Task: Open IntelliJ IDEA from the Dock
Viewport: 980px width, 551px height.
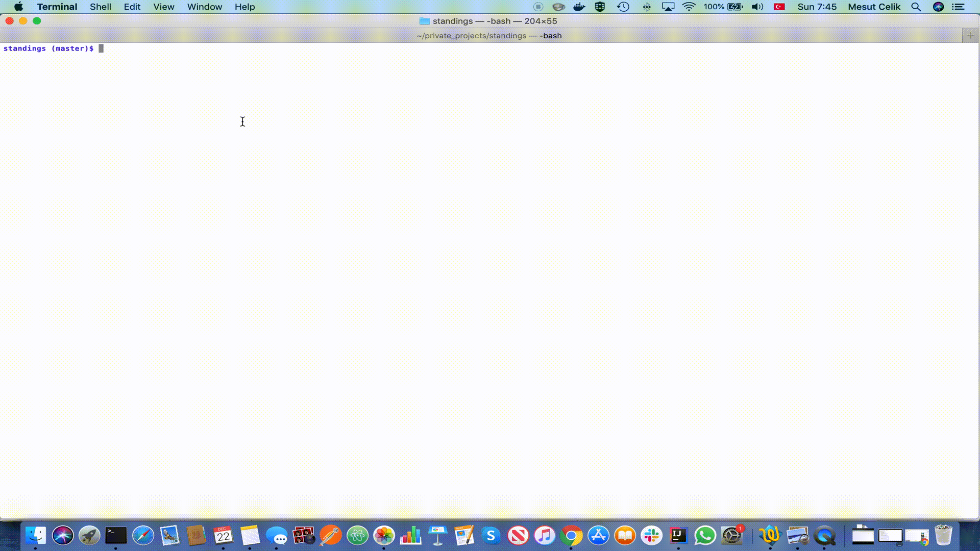Action: click(x=678, y=535)
